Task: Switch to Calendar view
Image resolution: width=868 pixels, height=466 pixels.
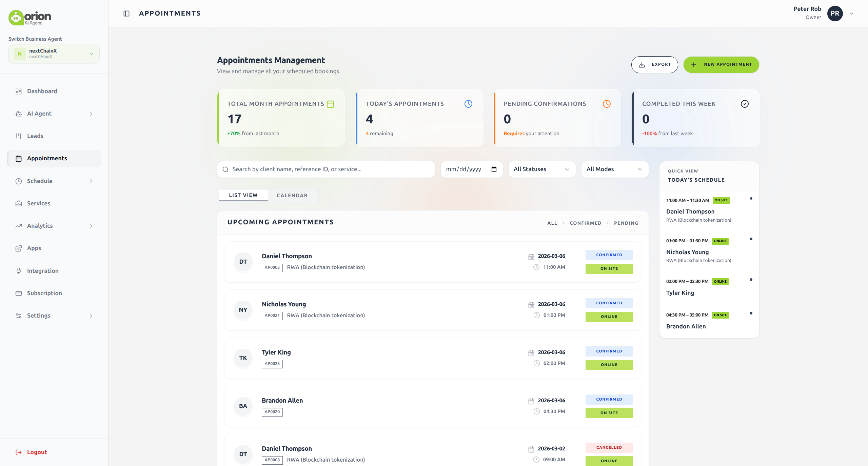Action: click(292, 196)
